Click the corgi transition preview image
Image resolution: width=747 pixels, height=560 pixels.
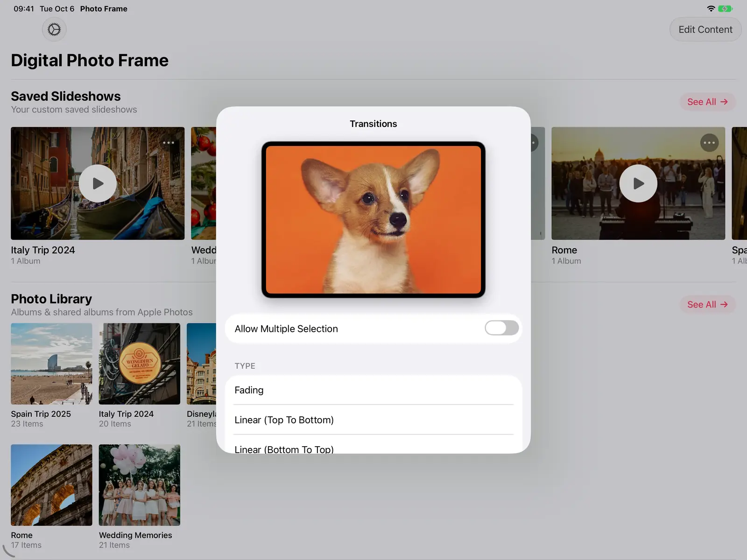[373, 219]
